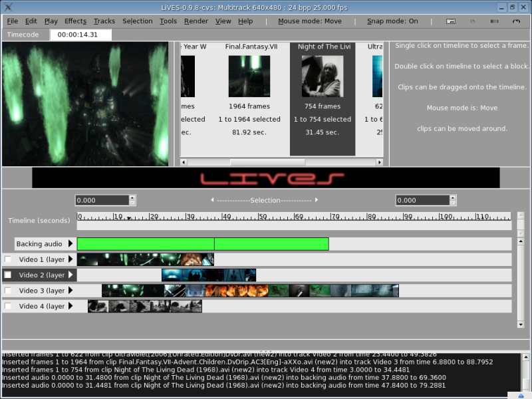The height and width of the screenshot is (399, 532).
Task: Toggle the Video 2 layer checkbox
Action: pos(7,275)
